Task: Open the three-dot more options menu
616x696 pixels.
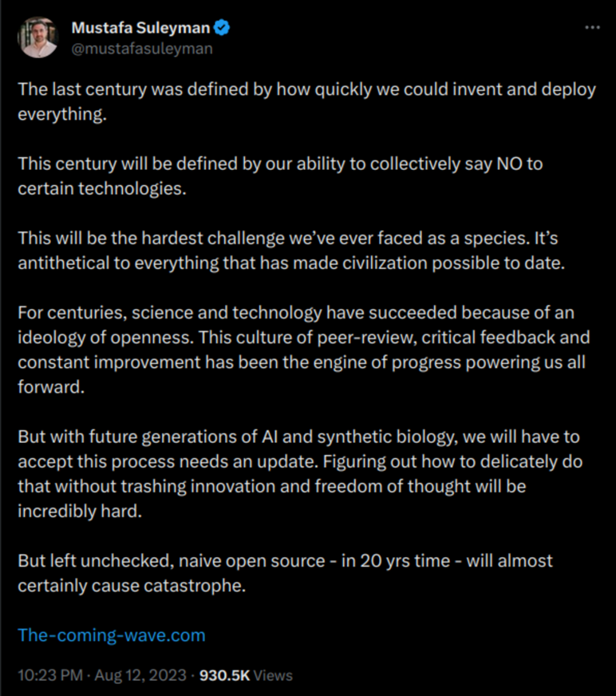Action: [594, 27]
